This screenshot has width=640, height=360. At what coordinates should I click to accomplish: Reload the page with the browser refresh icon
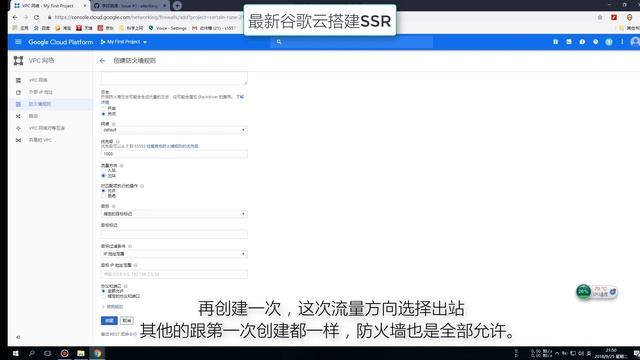pos(36,17)
